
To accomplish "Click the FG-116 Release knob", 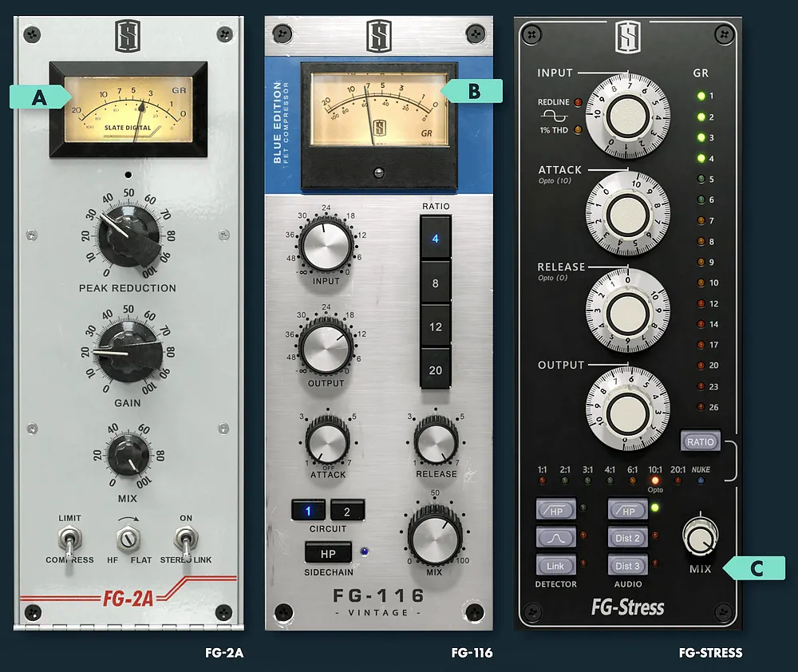I will pyautogui.click(x=436, y=441).
